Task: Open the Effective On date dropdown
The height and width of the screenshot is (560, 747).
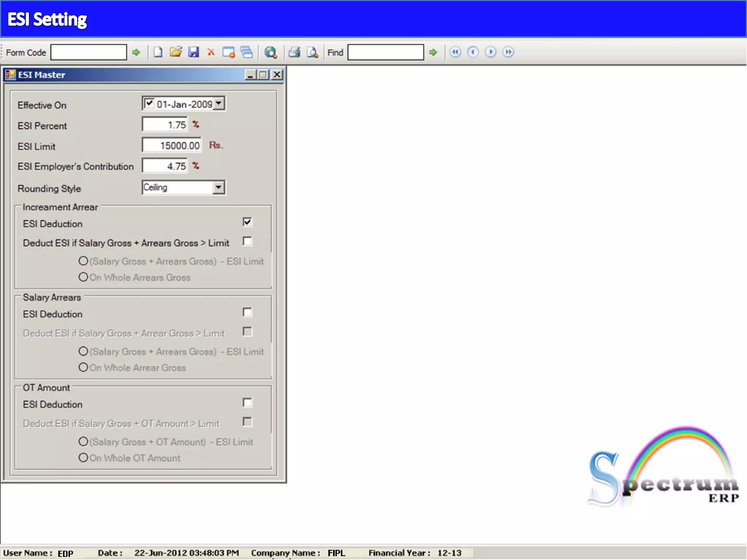Action: [x=218, y=104]
